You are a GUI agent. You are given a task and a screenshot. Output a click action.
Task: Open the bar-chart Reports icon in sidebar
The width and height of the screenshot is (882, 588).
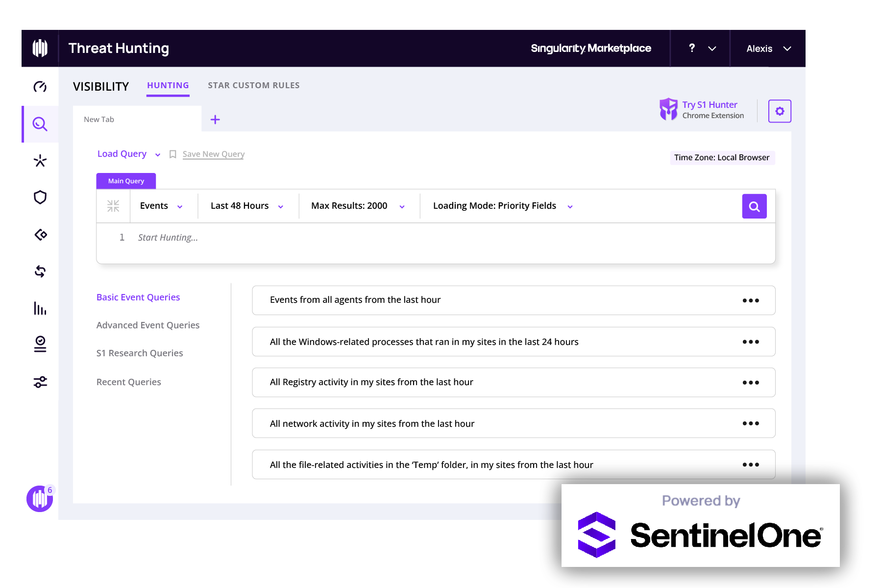pos(40,309)
